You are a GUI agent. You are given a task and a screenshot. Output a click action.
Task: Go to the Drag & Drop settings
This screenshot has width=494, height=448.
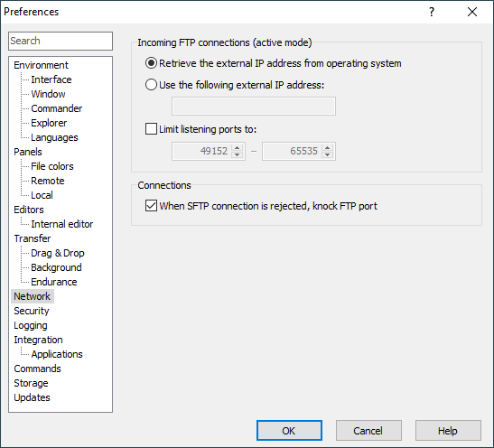pyautogui.click(x=58, y=253)
